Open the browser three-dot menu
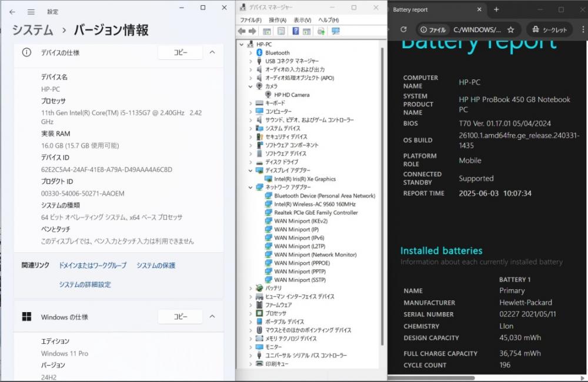The image size is (588, 382). [583, 29]
